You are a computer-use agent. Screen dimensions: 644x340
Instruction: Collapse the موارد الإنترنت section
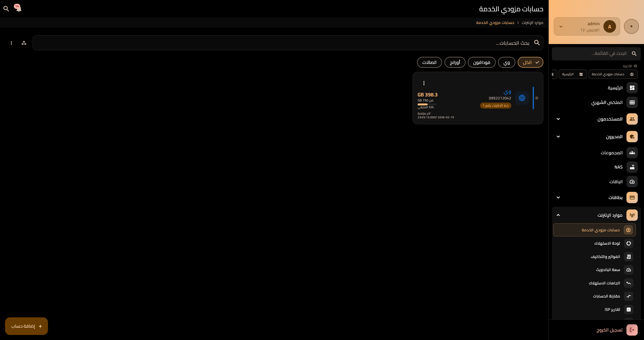(558, 215)
